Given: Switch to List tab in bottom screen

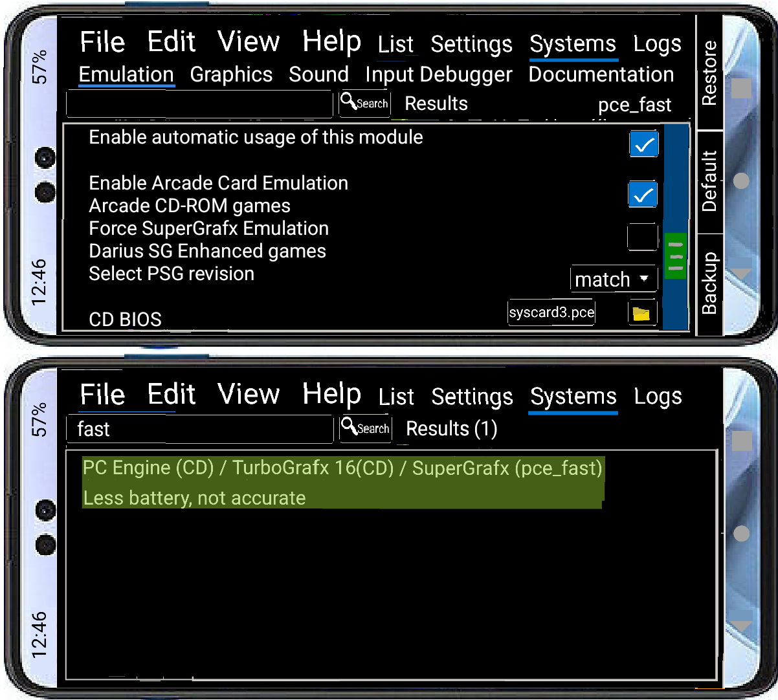Looking at the screenshot, I should [x=396, y=397].
